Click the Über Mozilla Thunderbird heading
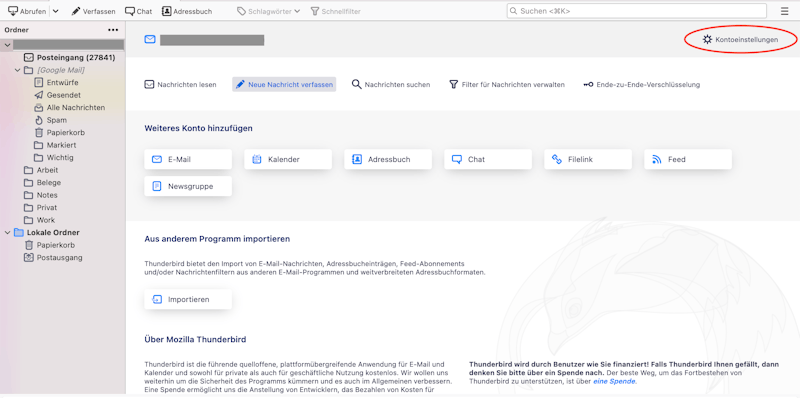This screenshot has height=398, width=800. pyautogui.click(x=195, y=339)
